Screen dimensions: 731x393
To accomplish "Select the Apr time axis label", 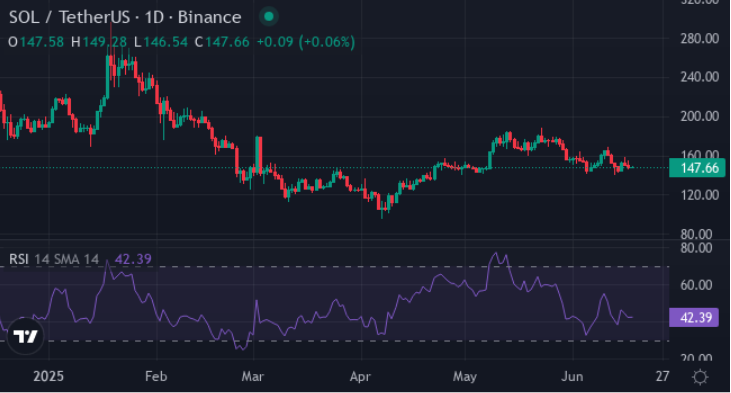I will (x=360, y=376).
